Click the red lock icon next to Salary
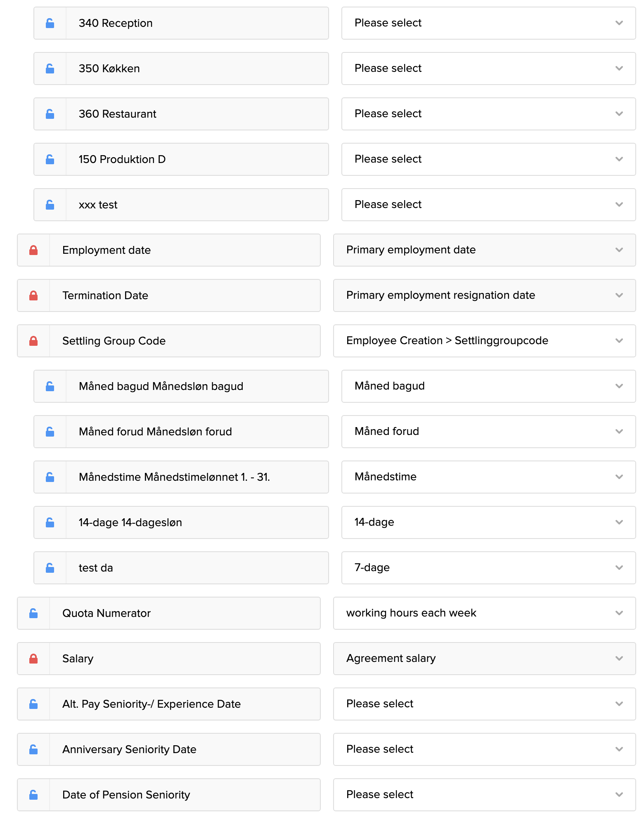 coord(33,659)
